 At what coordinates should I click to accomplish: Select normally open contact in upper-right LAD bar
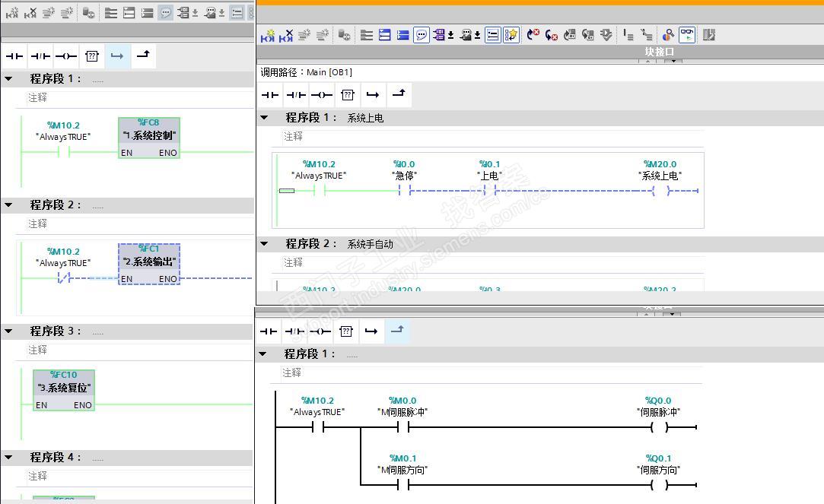[270, 95]
